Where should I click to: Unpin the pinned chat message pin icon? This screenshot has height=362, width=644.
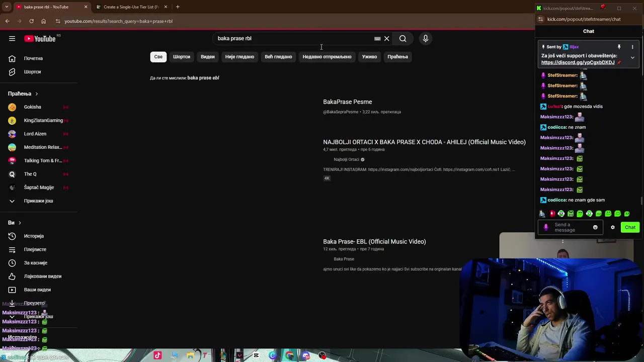[x=619, y=47]
